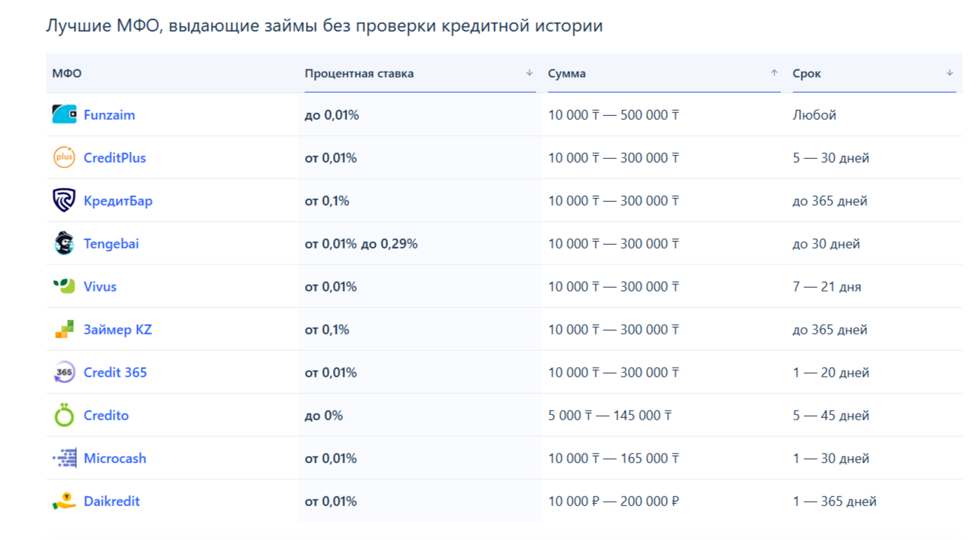
Task: Click the Vivus green leaf logo
Action: pyautogui.click(x=64, y=286)
